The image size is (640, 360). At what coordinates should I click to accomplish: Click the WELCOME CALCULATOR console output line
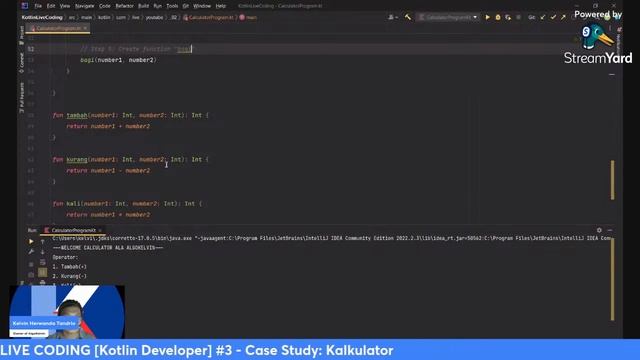coord(108,248)
